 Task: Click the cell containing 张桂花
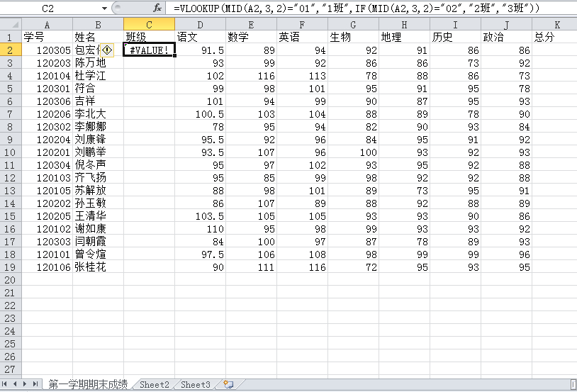pyautogui.click(x=98, y=267)
